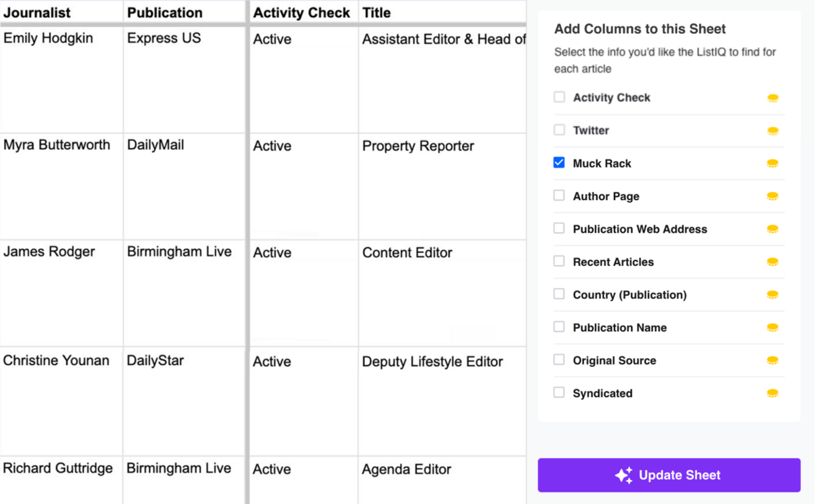The height and width of the screenshot is (504, 814).
Task: Click the coin icon for Original Source
Action: pyautogui.click(x=772, y=360)
